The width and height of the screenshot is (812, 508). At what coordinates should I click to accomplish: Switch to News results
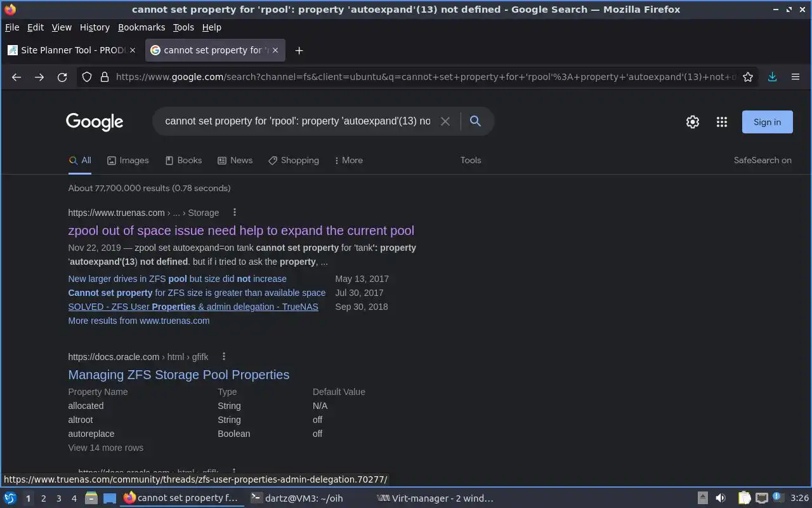click(x=235, y=160)
